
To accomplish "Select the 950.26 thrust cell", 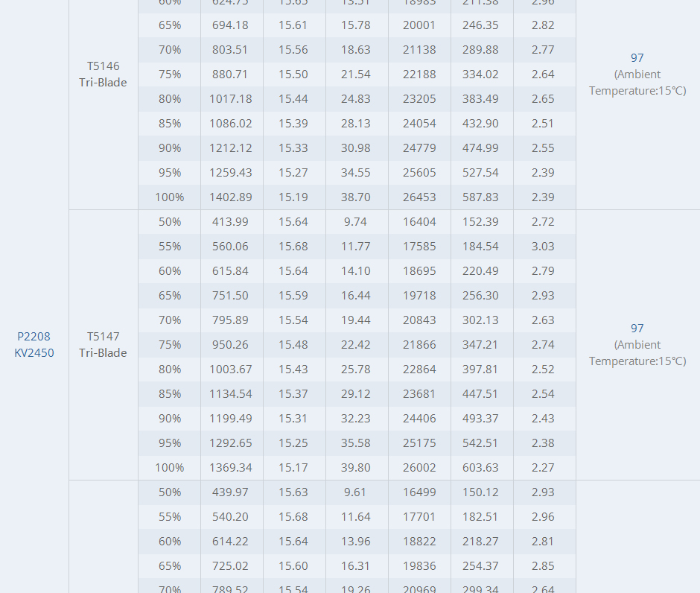I will pos(231,344).
